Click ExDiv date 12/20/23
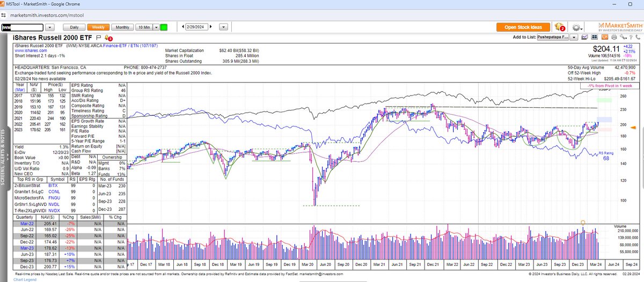 point(61,152)
